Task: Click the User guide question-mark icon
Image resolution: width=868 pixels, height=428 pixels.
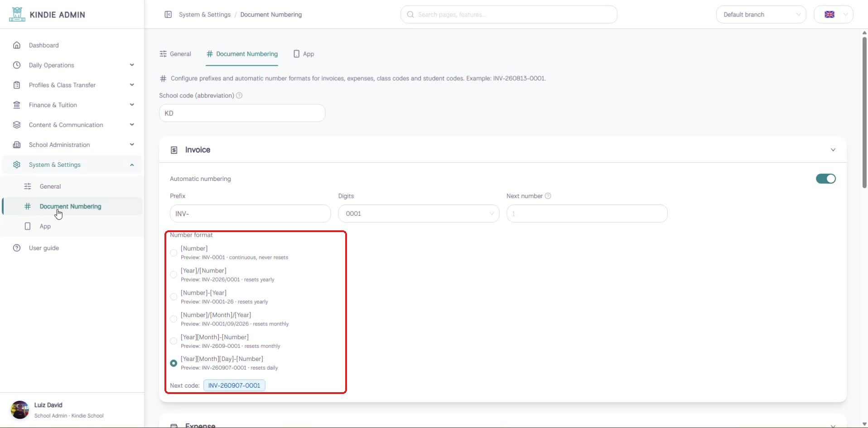Action: (17, 248)
